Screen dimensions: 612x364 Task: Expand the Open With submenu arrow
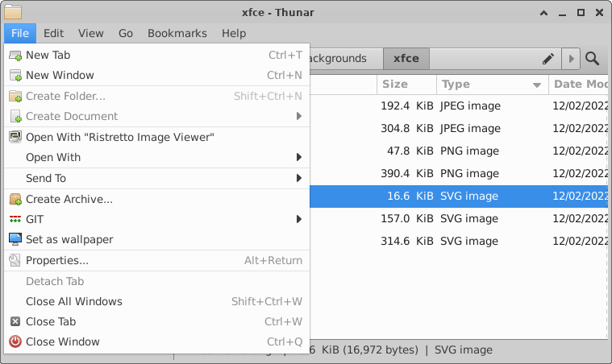tap(299, 158)
